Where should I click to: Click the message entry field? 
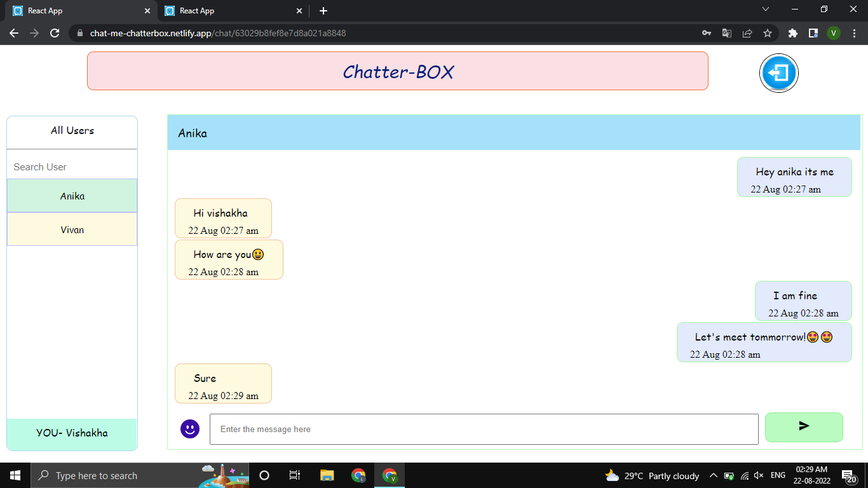coord(483,429)
